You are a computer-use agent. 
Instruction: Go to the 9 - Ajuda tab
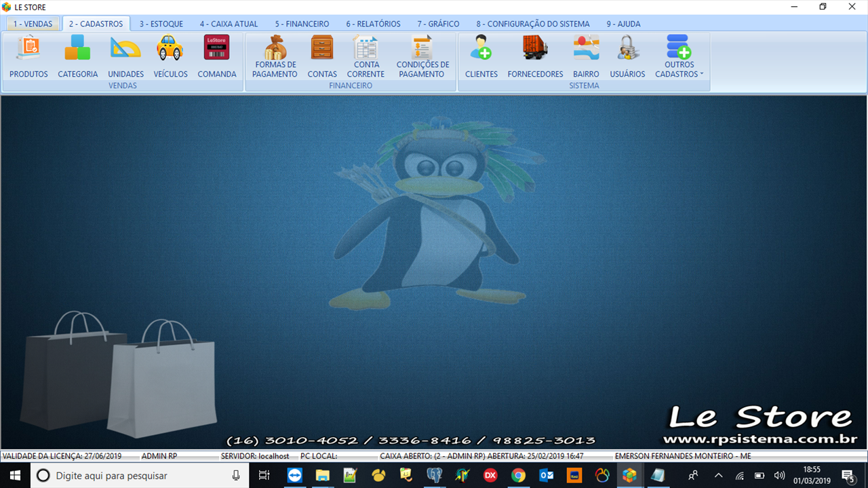tap(623, 24)
